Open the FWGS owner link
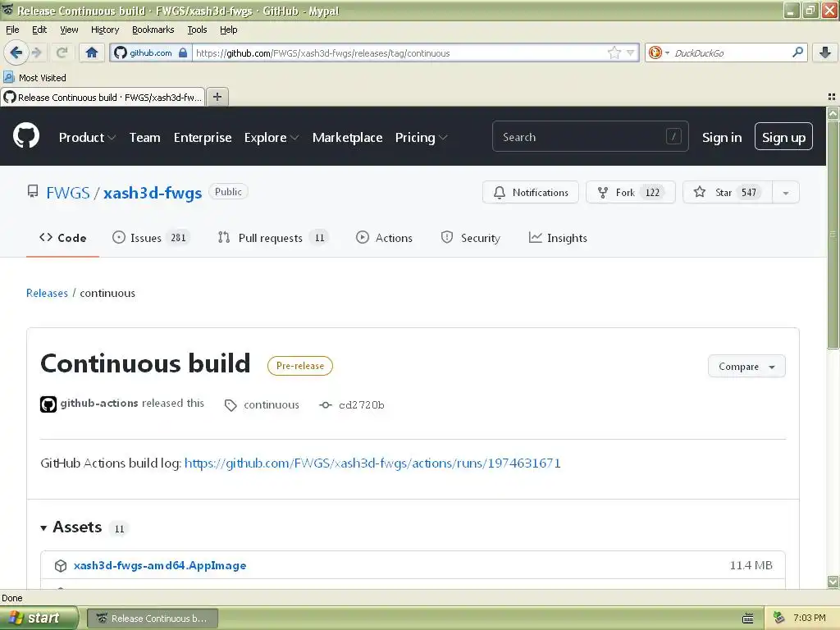The image size is (840, 630). (67, 193)
